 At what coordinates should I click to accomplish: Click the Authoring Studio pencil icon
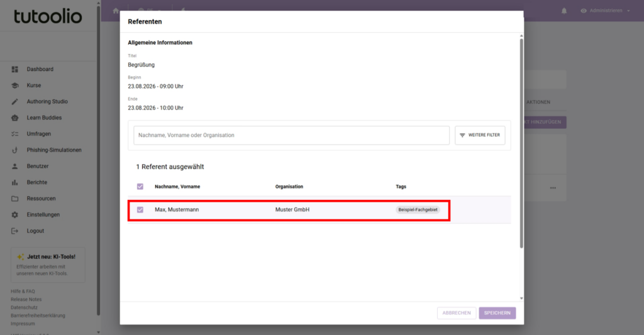point(15,101)
